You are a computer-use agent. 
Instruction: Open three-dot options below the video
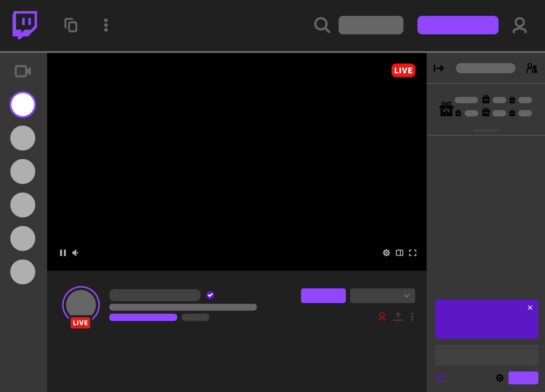tap(412, 317)
